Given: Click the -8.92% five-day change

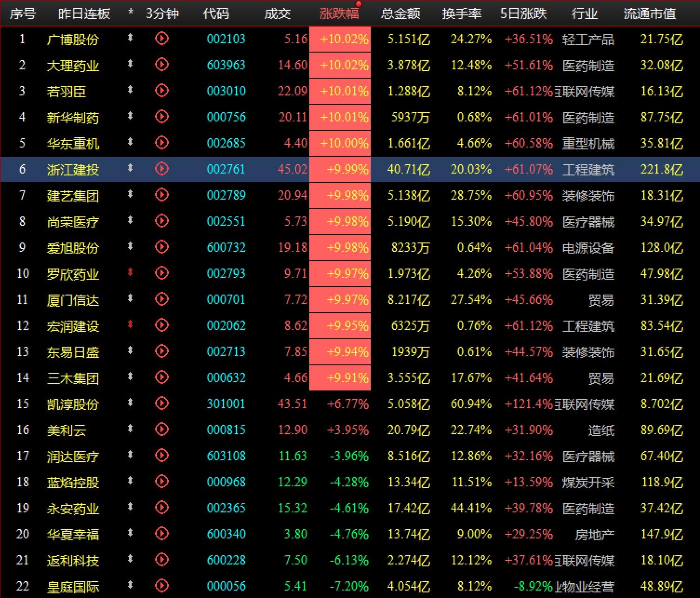Looking at the screenshot, I should point(533,586).
